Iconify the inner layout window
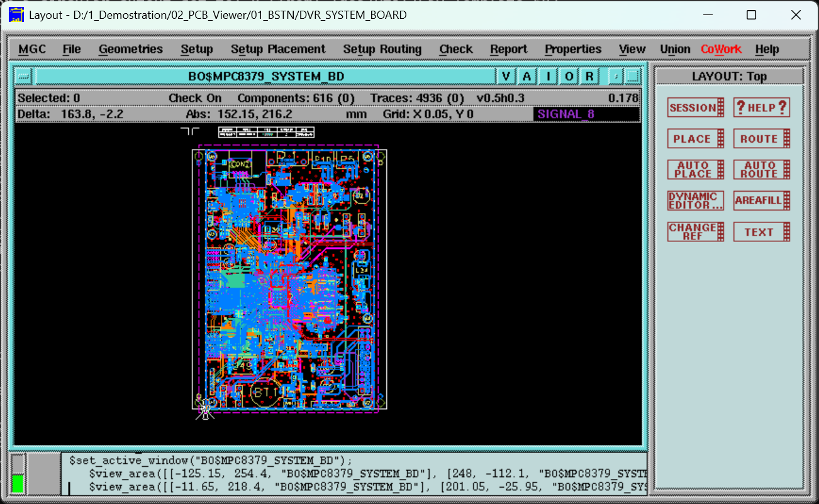Viewport: 819px width, 504px height. pyautogui.click(x=616, y=77)
